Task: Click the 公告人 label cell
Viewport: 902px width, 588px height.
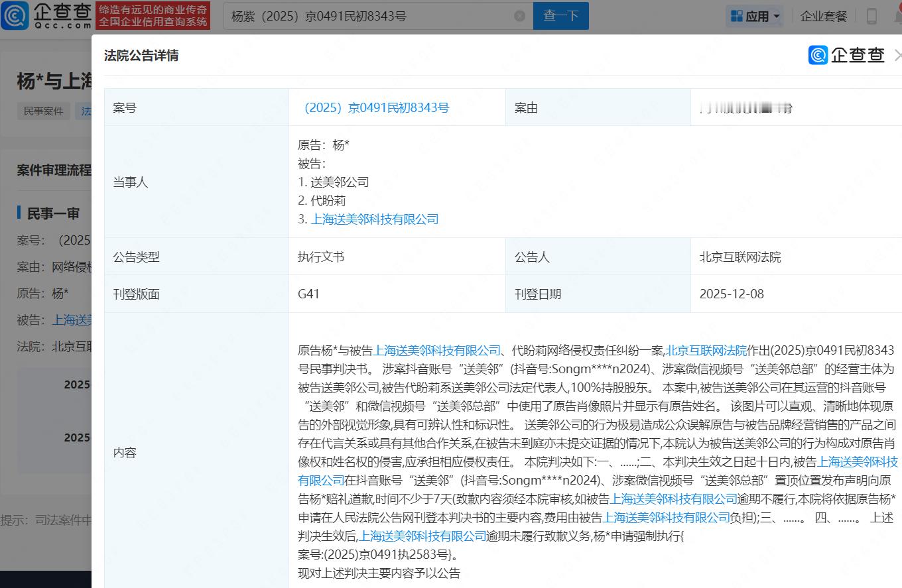Action: coord(598,257)
